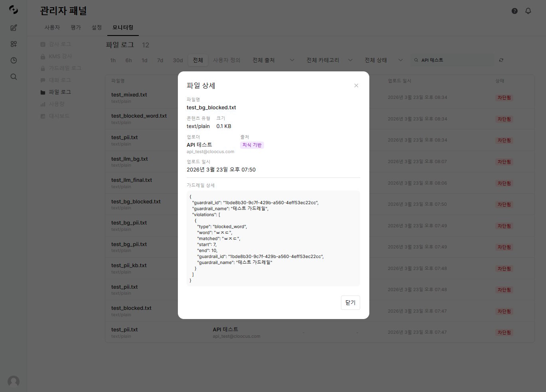546x392 pixels.
Task: Open 사용량 in the side menu
Action: 57,104
